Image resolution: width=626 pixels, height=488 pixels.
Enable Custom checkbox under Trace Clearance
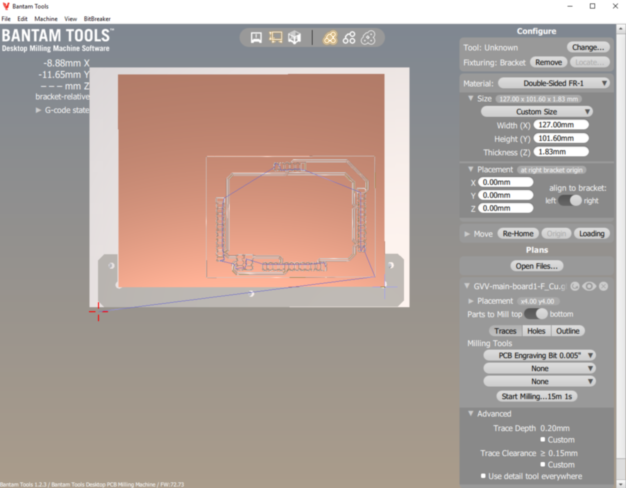point(543,464)
